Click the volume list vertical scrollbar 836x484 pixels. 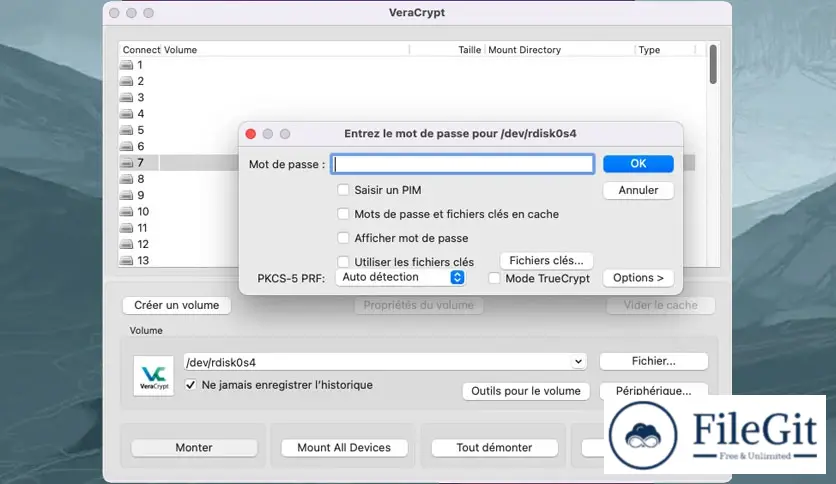713,64
